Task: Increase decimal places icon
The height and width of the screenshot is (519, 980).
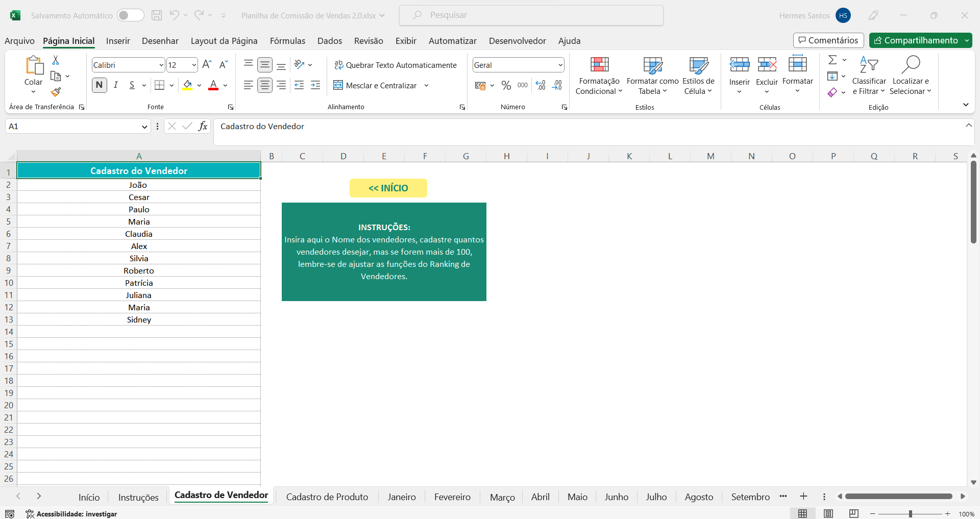Action: tap(541, 85)
